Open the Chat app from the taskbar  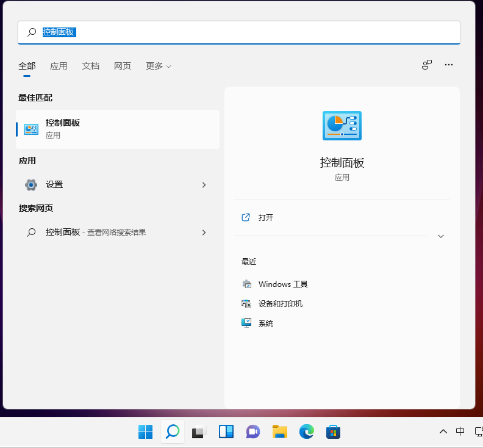pyautogui.click(x=252, y=432)
